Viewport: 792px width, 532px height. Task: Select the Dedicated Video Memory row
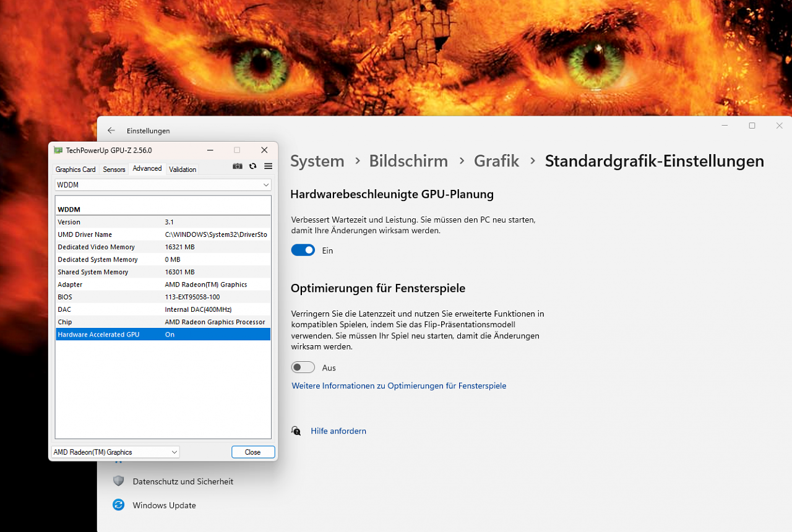163,247
